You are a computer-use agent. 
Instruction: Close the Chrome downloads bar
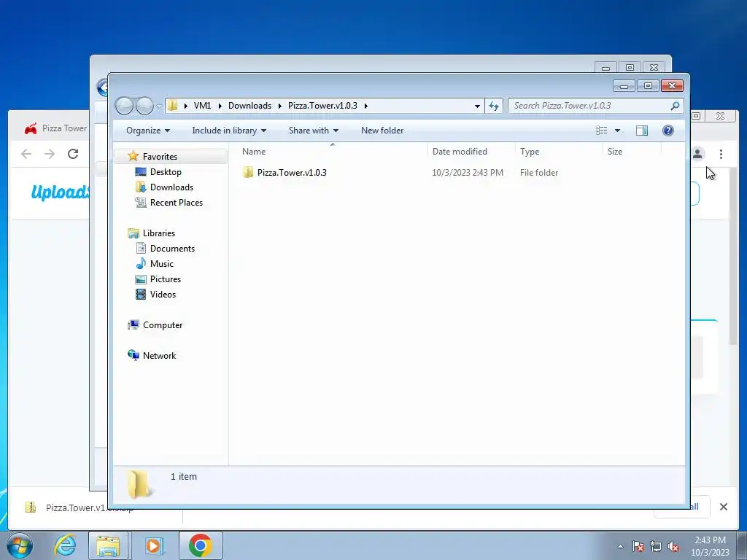pos(723,507)
